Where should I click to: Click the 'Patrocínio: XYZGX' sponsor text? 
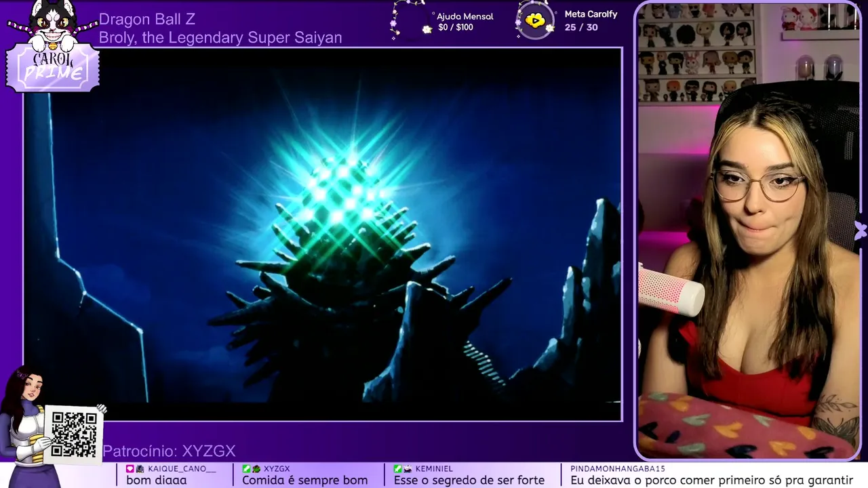click(x=170, y=451)
